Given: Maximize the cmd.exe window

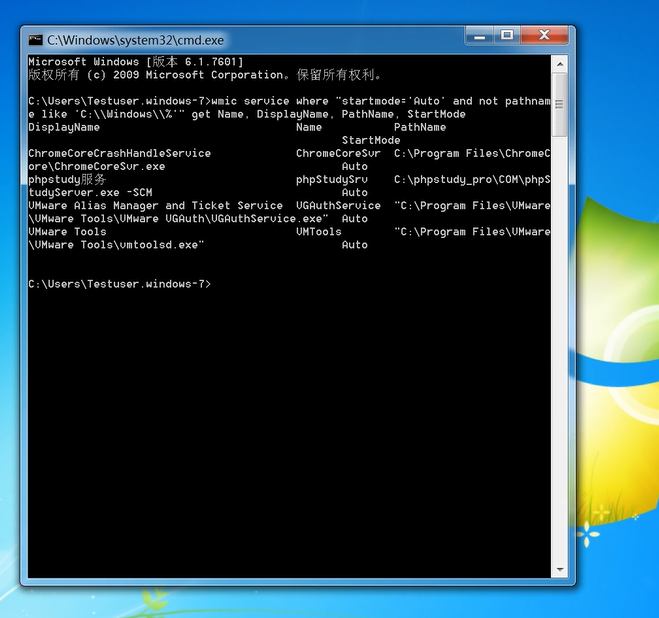Looking at the screenshot, I should tap(507, 36).
